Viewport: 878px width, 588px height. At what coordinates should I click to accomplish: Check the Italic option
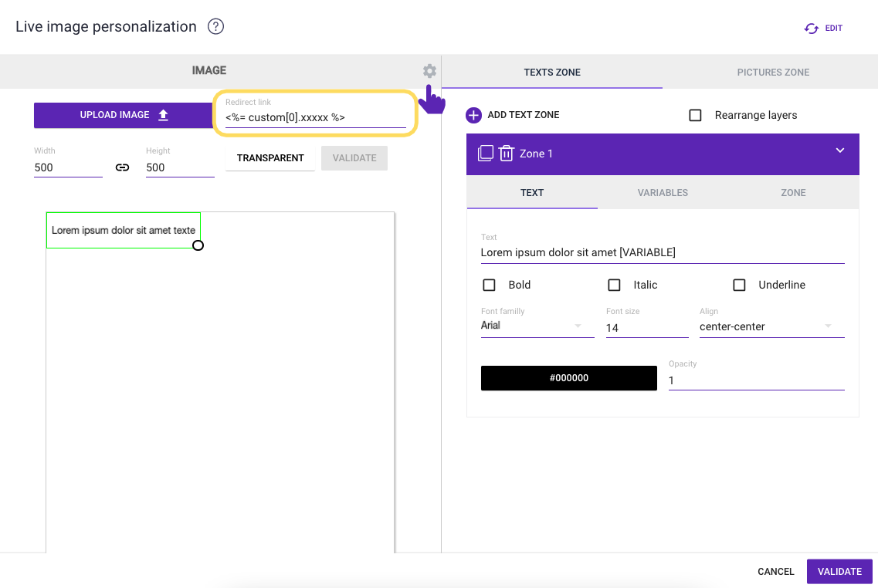(614, 285)
